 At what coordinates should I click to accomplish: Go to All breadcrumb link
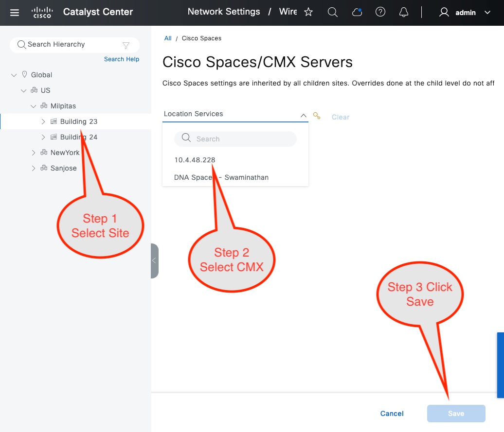pyautogui.click(x=168, y=38)
